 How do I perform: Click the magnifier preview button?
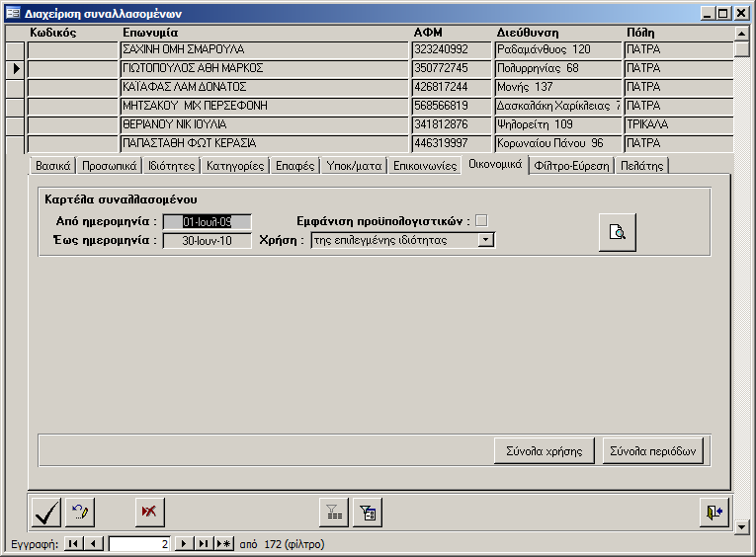point(617,232)
